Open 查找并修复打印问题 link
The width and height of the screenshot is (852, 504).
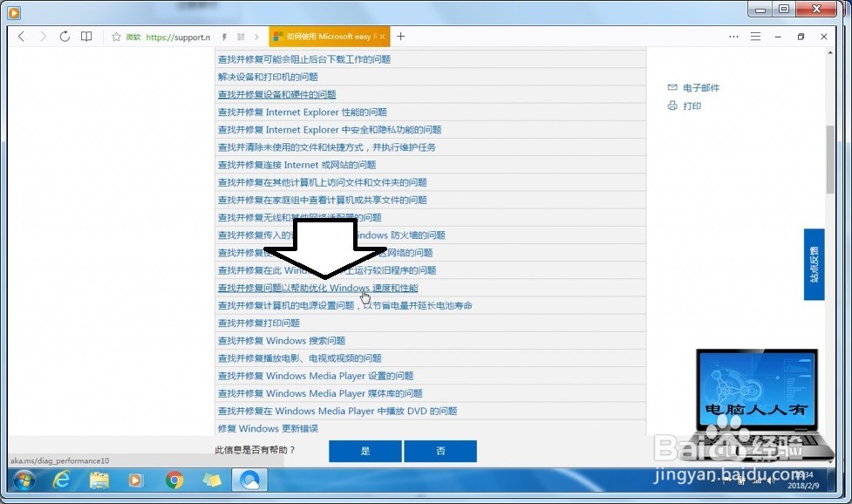pyautogui.click(x=259, y=323)
